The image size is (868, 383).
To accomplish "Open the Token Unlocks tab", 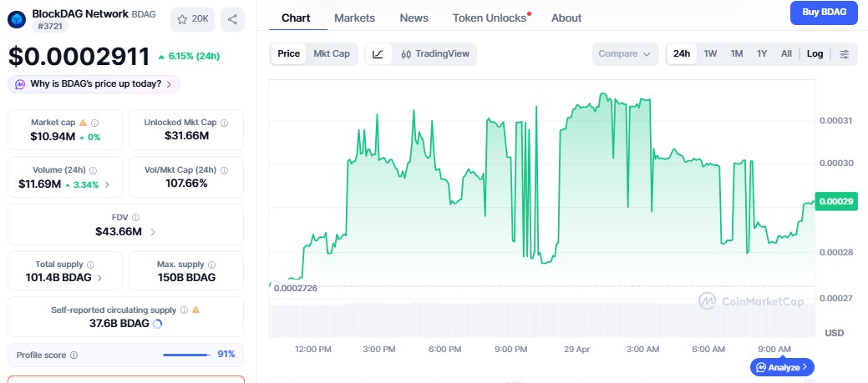I will (490, 18).
